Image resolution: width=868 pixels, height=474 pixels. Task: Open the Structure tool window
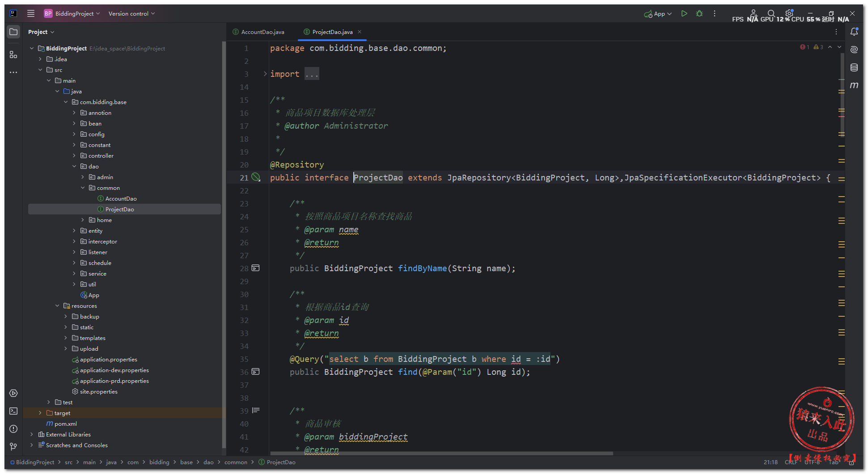pos(13,55)
